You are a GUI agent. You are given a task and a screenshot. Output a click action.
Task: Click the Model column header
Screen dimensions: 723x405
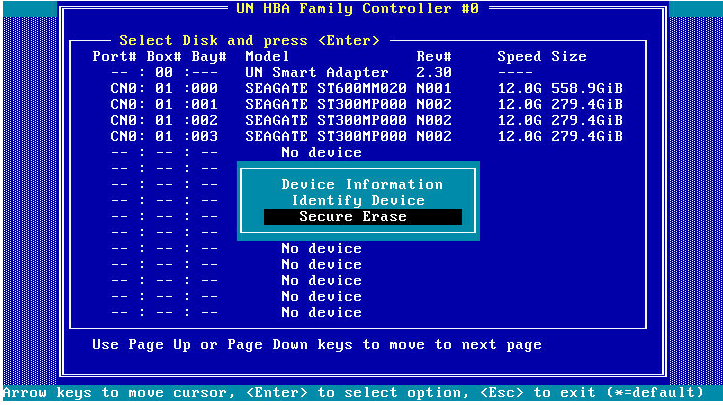click(267, 56)
